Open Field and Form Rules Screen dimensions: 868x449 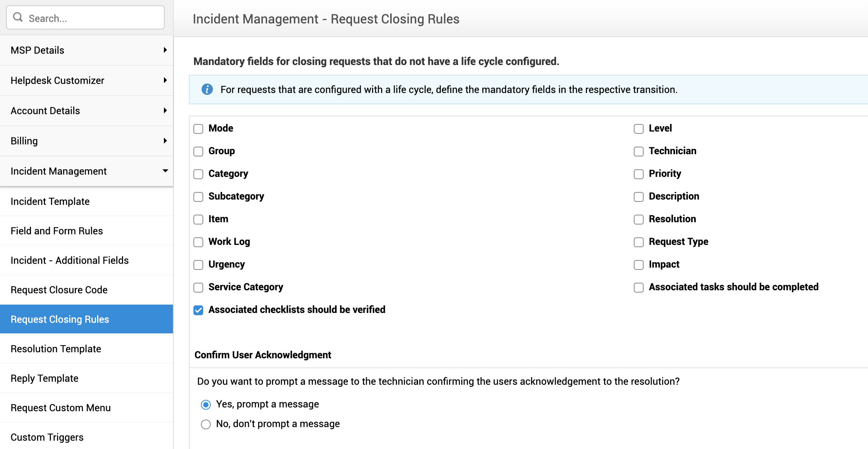[x=57, y=231]
